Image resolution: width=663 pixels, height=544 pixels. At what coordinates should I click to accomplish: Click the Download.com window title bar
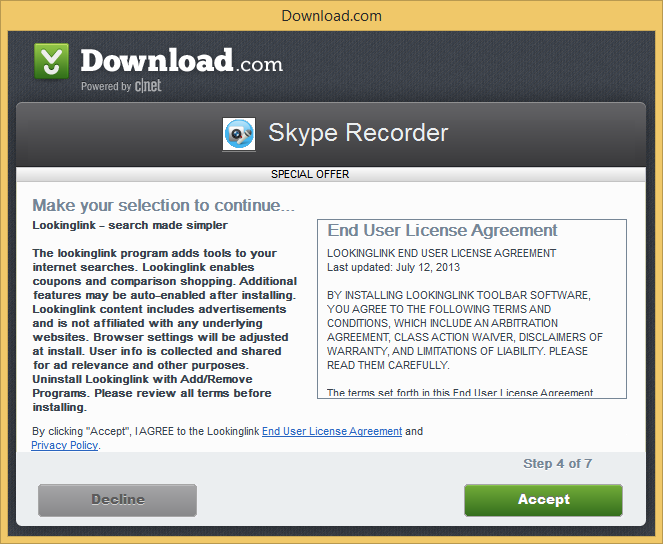pos(332,16)
